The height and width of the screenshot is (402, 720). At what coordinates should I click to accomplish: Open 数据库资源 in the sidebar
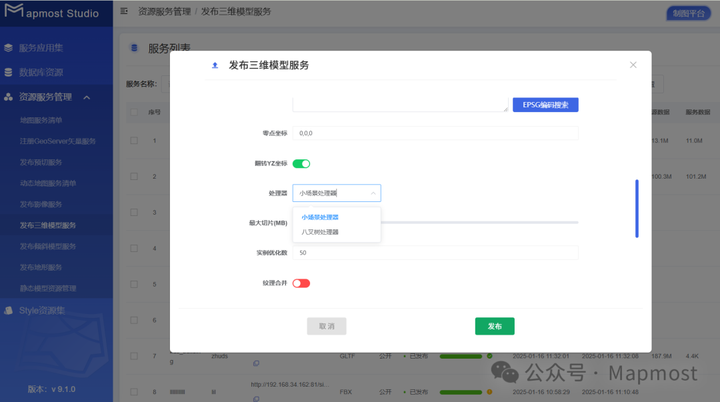point(41,72)
